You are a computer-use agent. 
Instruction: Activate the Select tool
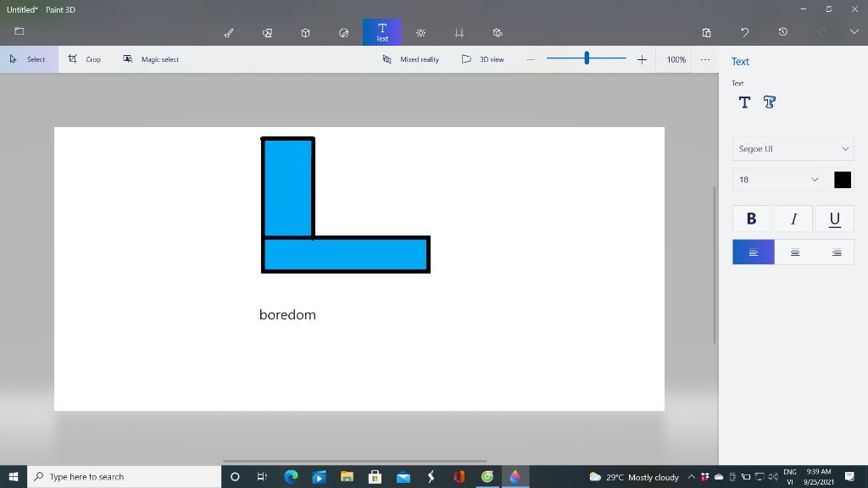click(29, 59)
